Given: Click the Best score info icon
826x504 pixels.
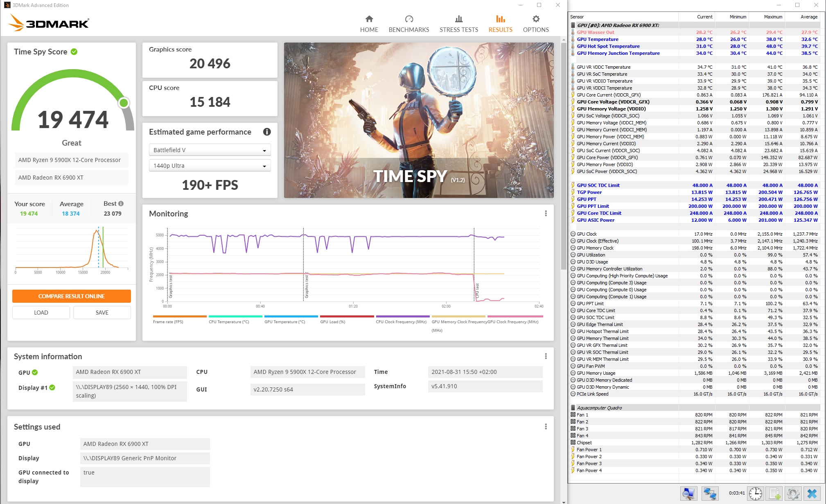Looking at the screenshot, I should point(121,204).
